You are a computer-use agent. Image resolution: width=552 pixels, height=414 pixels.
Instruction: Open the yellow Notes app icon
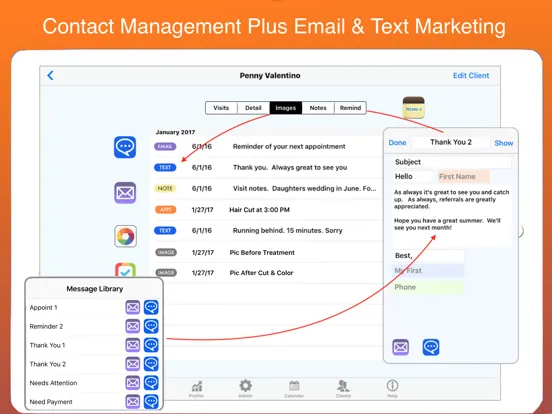point(413,108)
